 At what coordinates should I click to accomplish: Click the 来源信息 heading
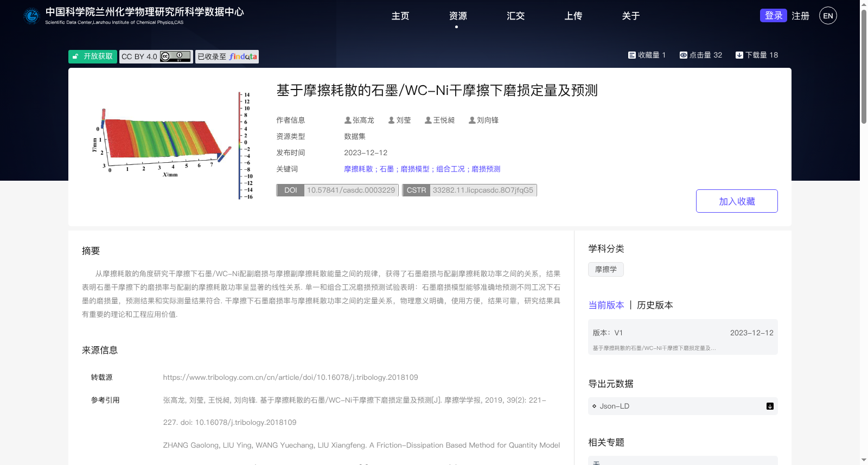[x=100, y=350]
